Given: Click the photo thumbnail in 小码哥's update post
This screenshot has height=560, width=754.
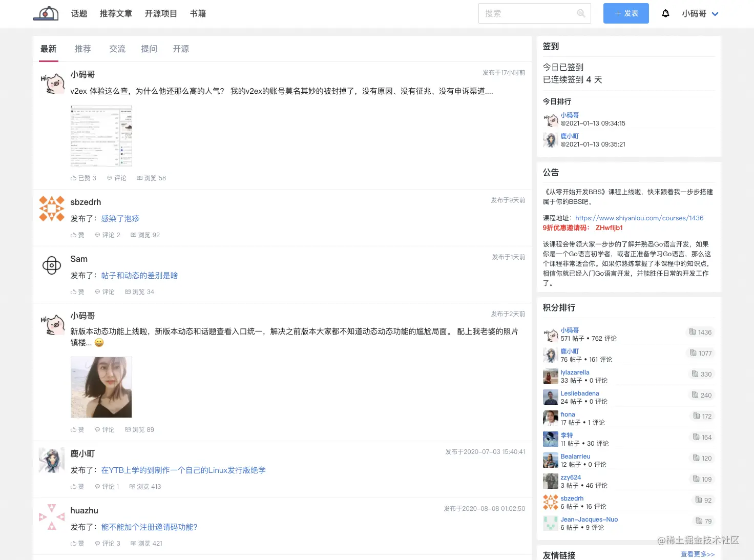Looking at the screenshot, I should (101, 387).
